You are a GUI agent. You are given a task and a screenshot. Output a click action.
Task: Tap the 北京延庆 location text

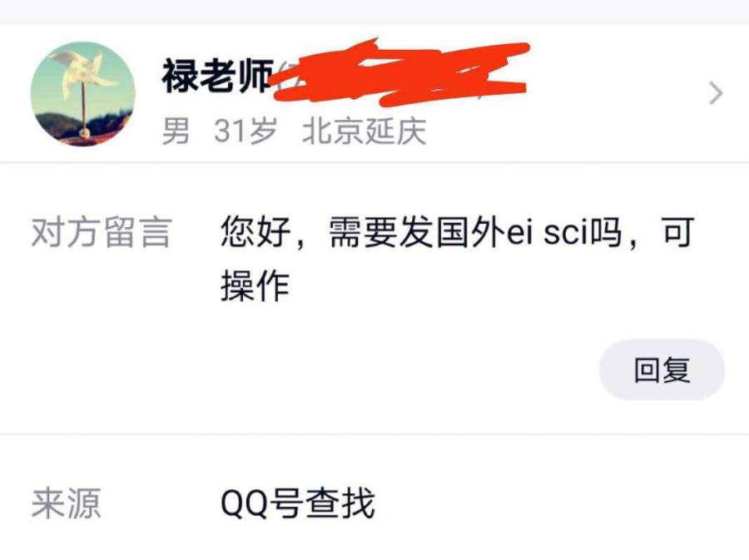(364, 131)
